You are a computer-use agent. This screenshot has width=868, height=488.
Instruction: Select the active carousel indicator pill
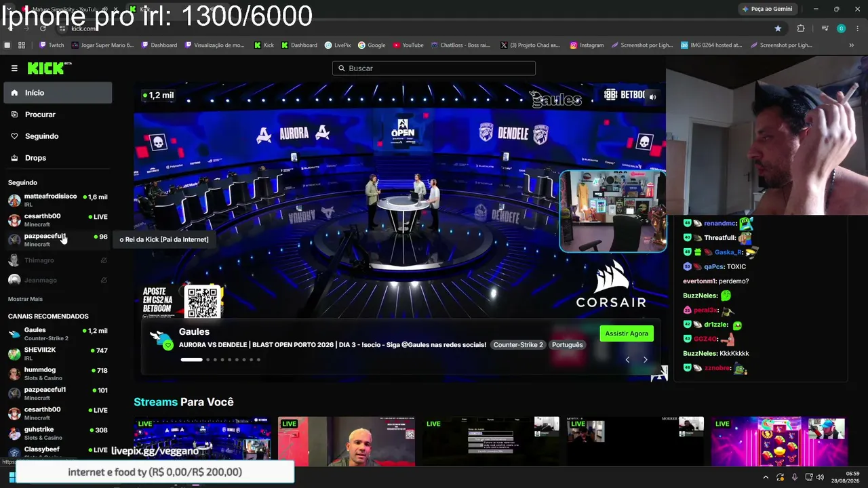point(191,360)
